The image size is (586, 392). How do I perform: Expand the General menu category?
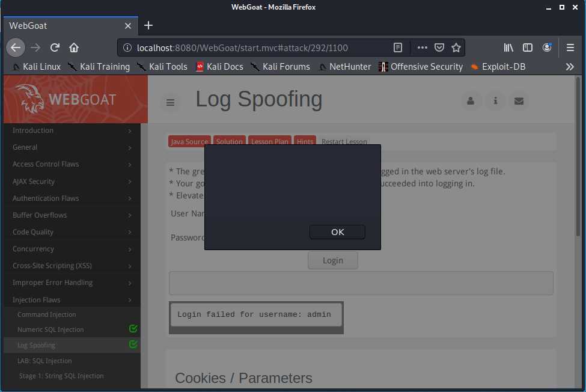point(72,147)
